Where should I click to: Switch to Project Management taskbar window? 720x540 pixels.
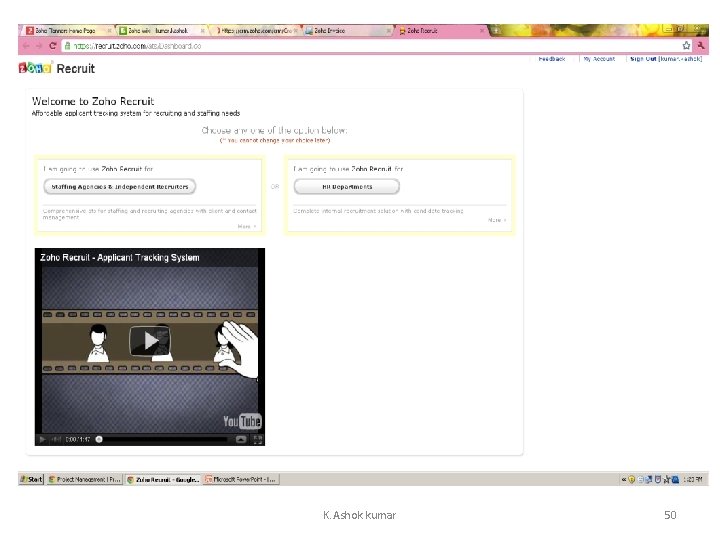click(x=84, y=479)
